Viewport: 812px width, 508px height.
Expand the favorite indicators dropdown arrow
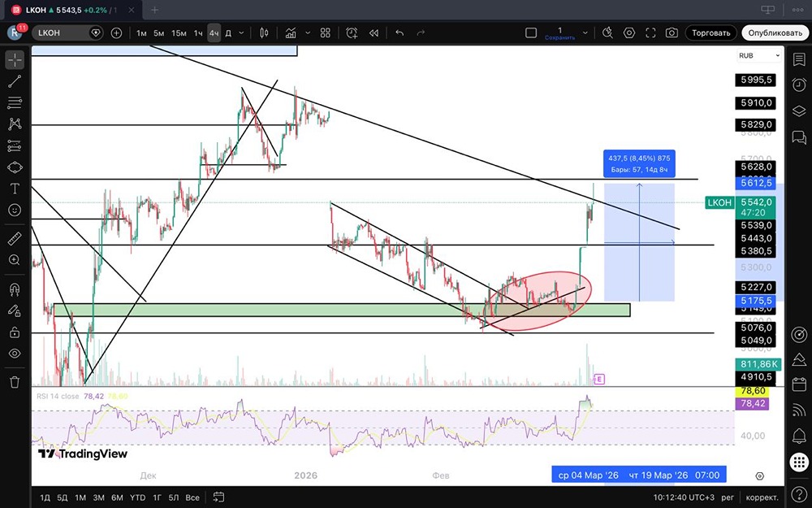[x=308, y=33]
